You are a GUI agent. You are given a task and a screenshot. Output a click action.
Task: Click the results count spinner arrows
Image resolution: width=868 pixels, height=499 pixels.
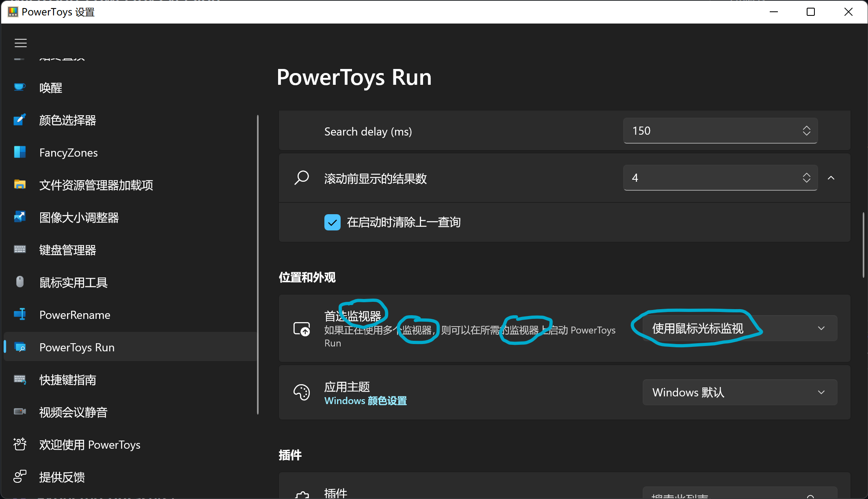pyautogui.click(x=806, y=178)
